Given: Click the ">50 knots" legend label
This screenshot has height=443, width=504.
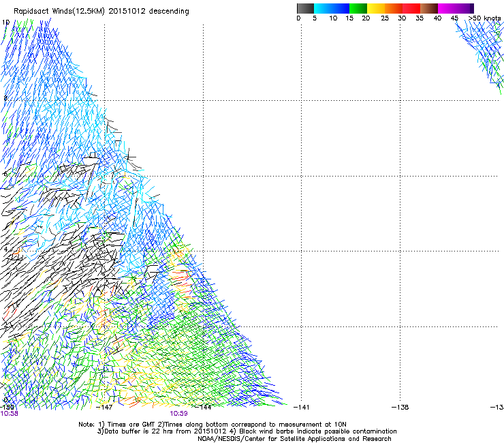Looking at the screenshot, I should pyautogui.click(x=484, y=18).
